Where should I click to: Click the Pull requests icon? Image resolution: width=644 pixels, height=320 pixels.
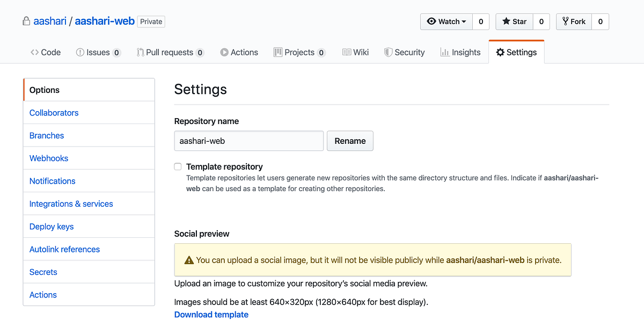tap(140, 52)
